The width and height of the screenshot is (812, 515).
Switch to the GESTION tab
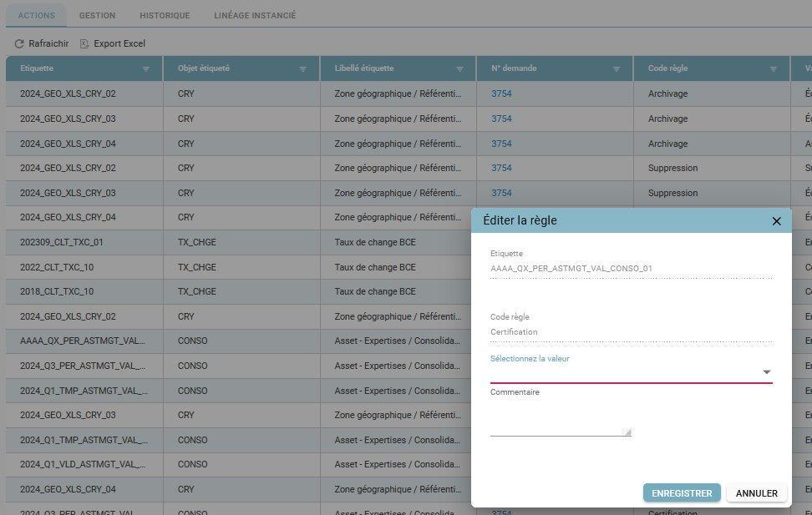point(98,16)
